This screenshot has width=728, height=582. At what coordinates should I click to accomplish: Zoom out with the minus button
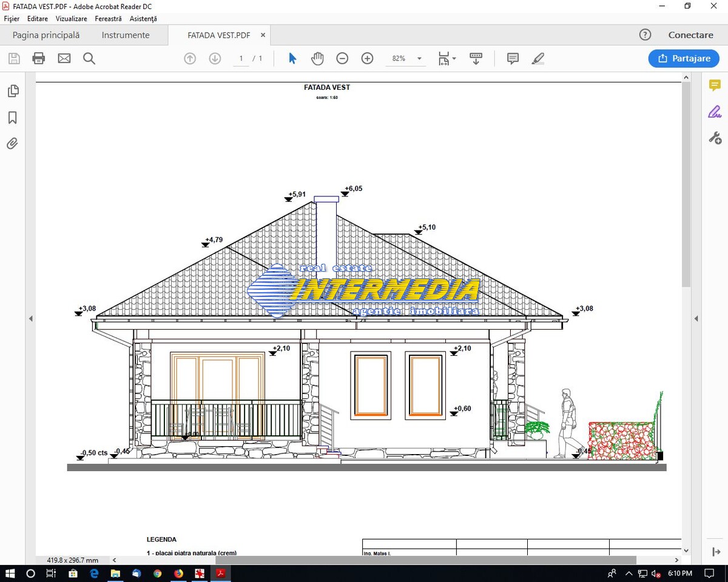[x=342, y=58]
